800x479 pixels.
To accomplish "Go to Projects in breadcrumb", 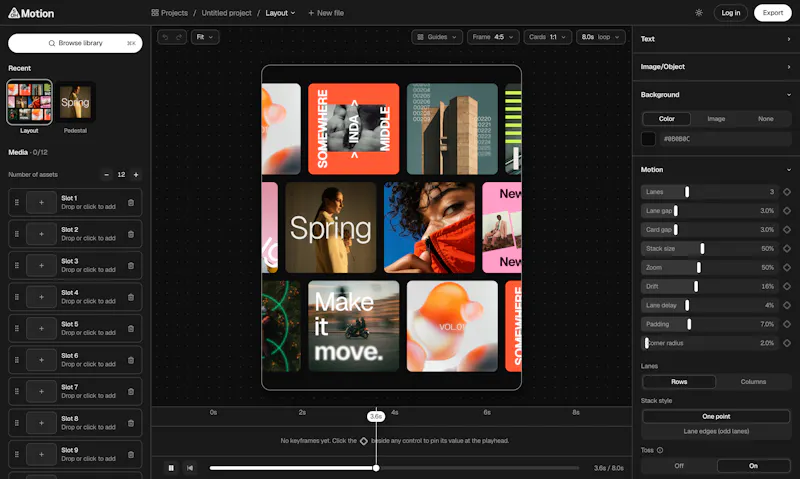I will pyautogui.click(x=169, y=13).
